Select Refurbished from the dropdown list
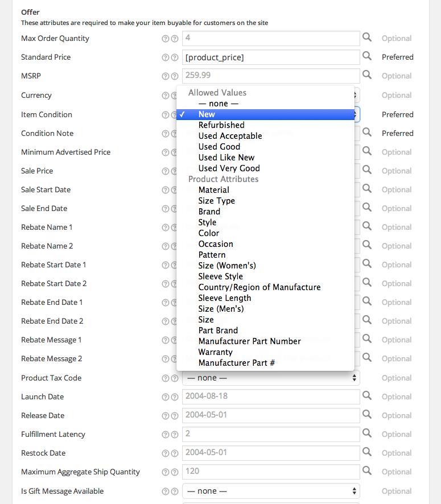 click(x=265, y=125)
